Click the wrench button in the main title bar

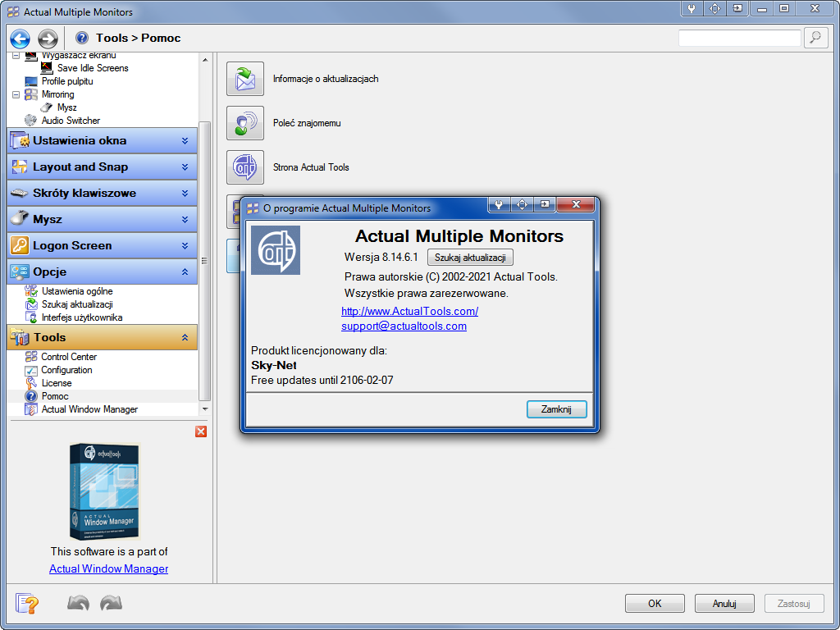click(692, 8)
